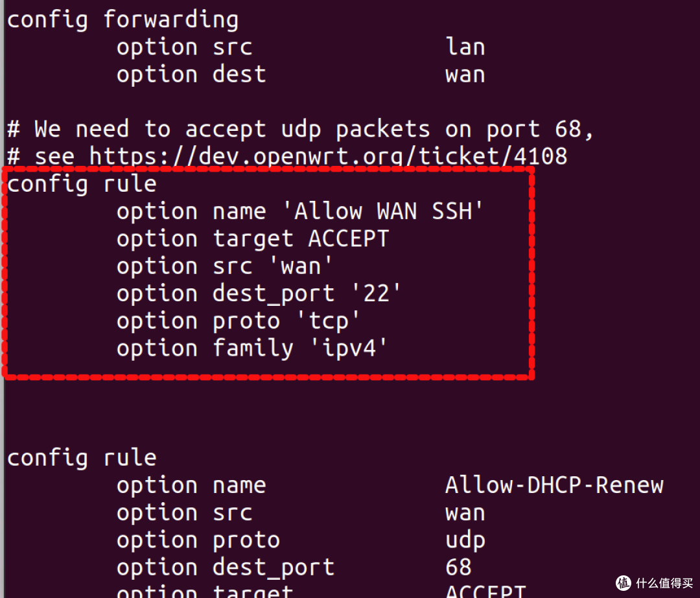Click the 'udp' protocol value
700x598 pixels.
click(465, 540)
